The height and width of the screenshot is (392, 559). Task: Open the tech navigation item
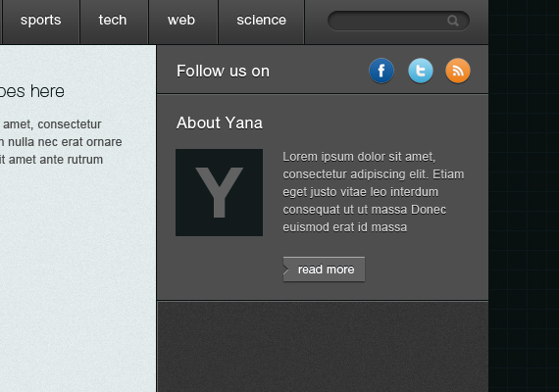click(x=113, y=21)
